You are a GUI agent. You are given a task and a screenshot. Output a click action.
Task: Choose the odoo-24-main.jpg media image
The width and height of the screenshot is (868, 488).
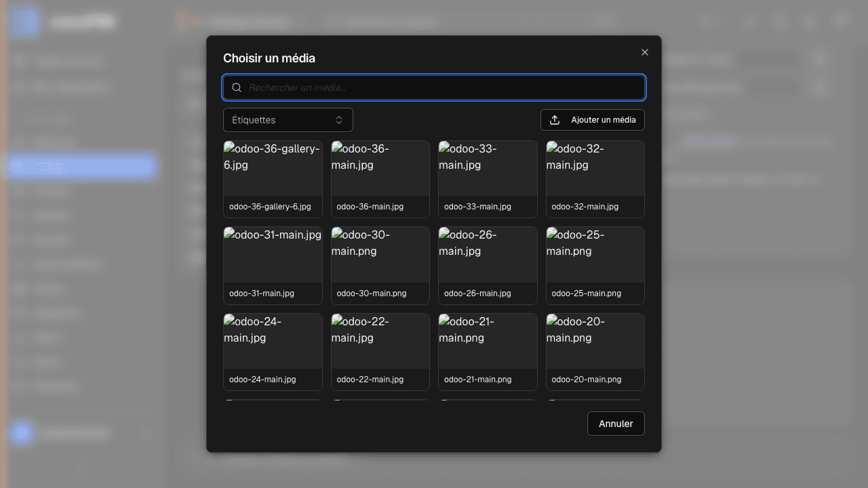click(273, 341)
